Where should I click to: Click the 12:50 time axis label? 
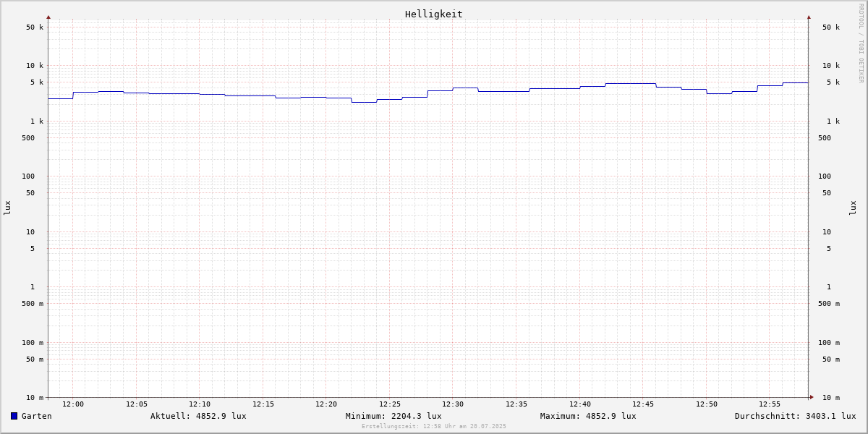(x=707, y=404)
